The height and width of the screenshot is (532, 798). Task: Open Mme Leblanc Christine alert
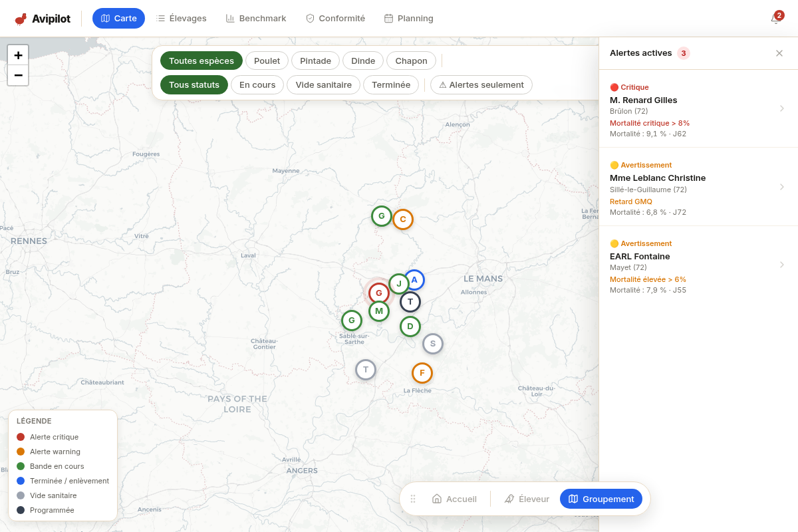698,187
